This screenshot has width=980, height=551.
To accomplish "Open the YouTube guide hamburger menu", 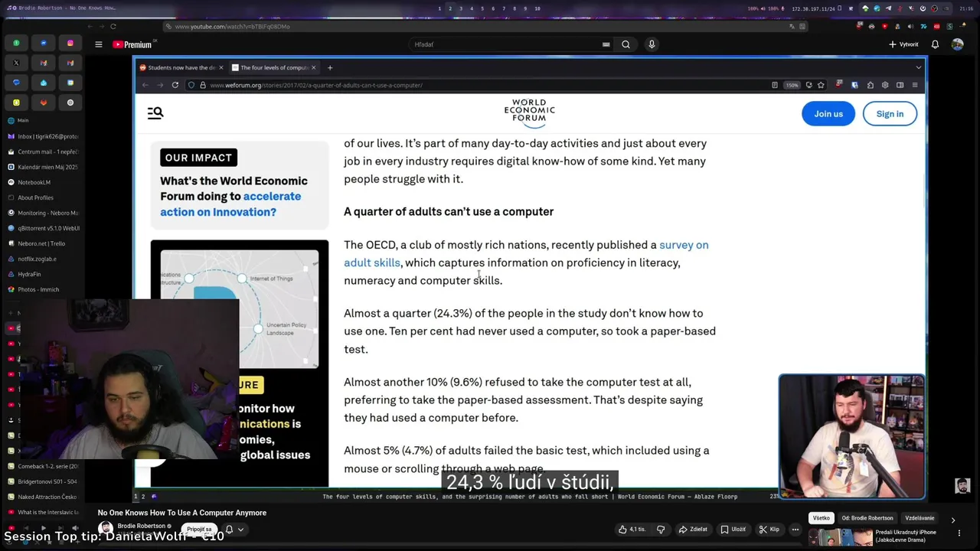I will (x=98, y=44).
